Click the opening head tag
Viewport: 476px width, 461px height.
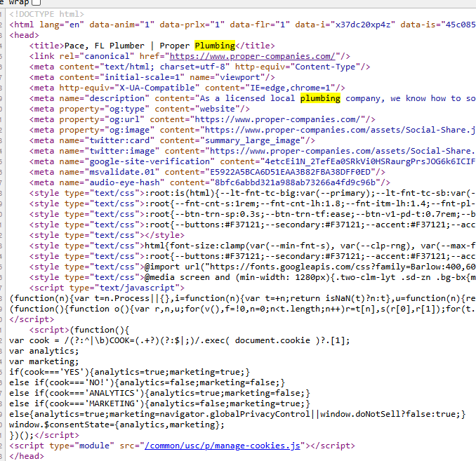(x=24, y=35)
